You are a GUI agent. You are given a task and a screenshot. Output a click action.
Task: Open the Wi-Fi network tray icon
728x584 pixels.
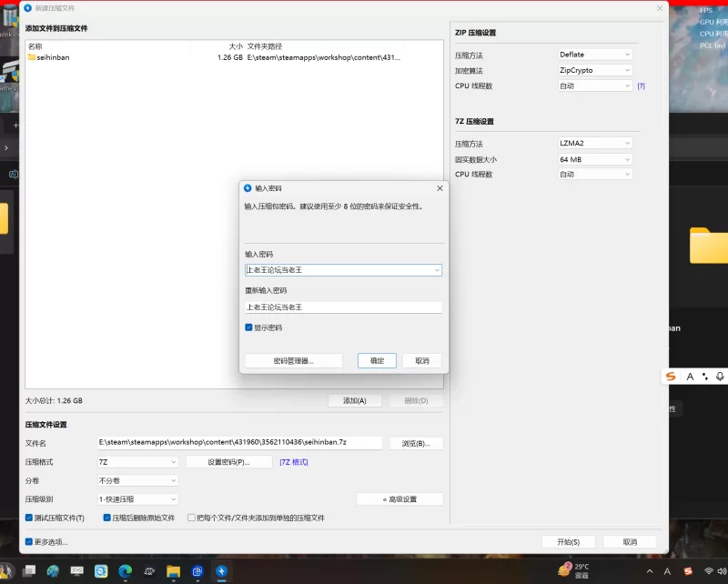coord(709,571)
